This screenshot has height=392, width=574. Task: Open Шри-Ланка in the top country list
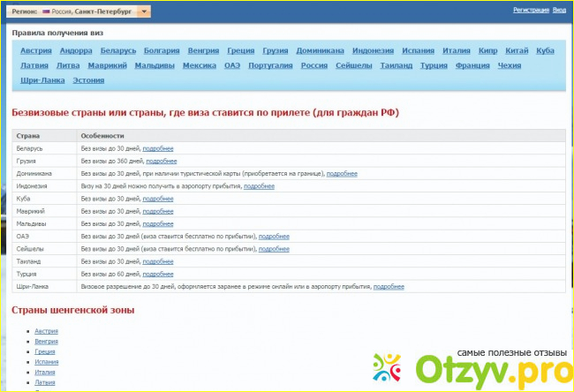(x=39, y=80)
